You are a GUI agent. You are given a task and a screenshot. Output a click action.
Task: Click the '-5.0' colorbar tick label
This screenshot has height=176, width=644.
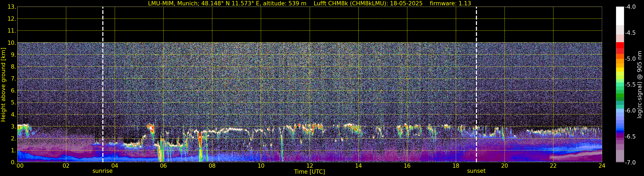(630, 59)
